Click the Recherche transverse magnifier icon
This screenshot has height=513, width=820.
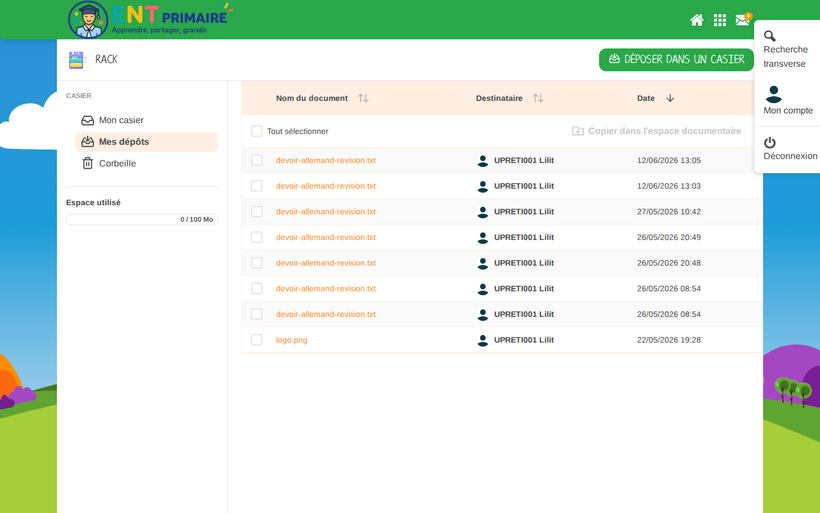pyautogui.click(x=770, y=36)
